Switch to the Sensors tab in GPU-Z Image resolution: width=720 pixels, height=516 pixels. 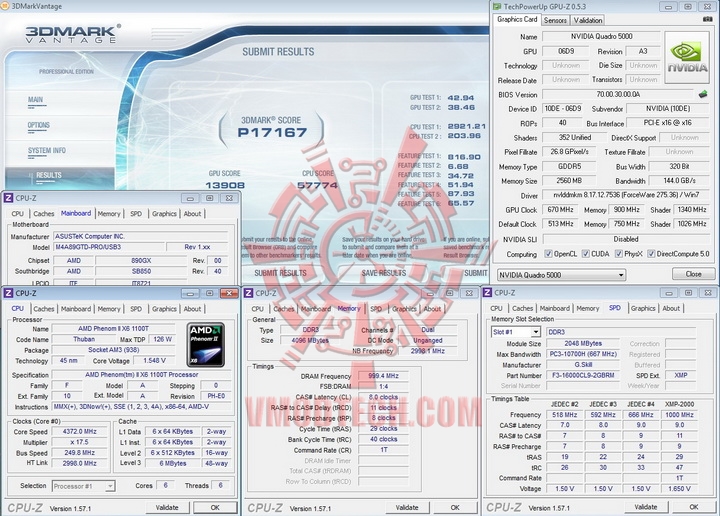coord(555,20)
